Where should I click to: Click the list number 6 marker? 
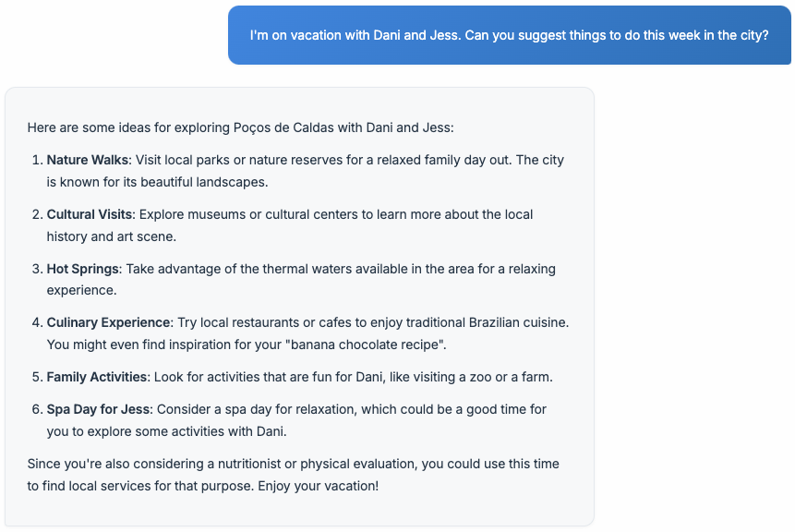click(37, 409)
